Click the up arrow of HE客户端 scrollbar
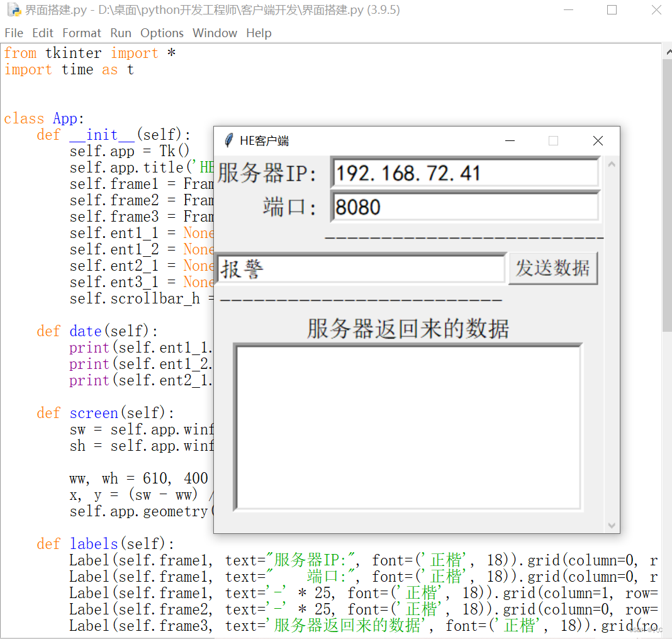Image resolution: width=672 pixels, height=639 pixels. [611, 164]
